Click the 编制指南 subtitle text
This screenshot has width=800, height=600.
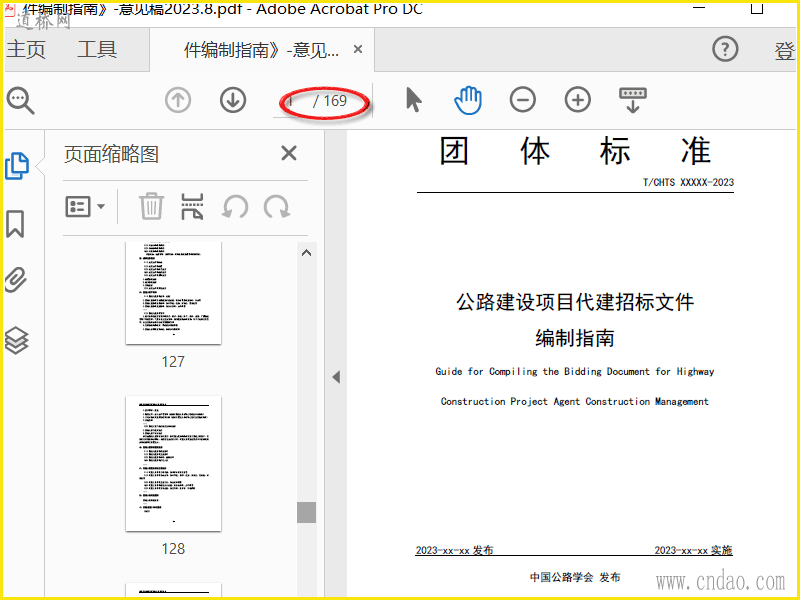click(575, 338)
